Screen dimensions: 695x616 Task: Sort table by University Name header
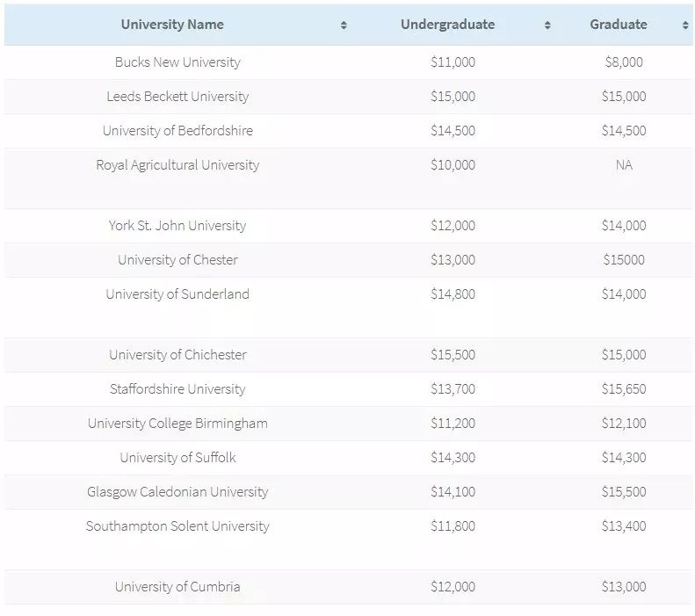(172, 25)
